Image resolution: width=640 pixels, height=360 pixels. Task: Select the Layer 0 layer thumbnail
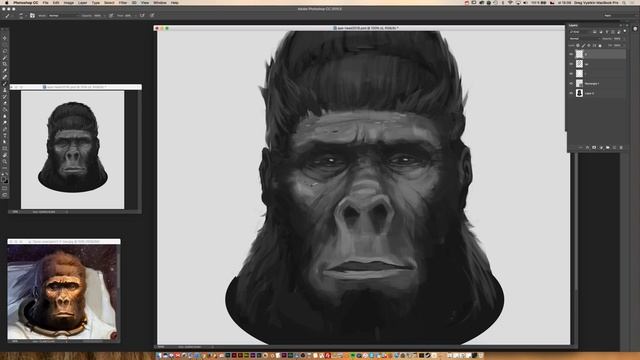[579, 93]
